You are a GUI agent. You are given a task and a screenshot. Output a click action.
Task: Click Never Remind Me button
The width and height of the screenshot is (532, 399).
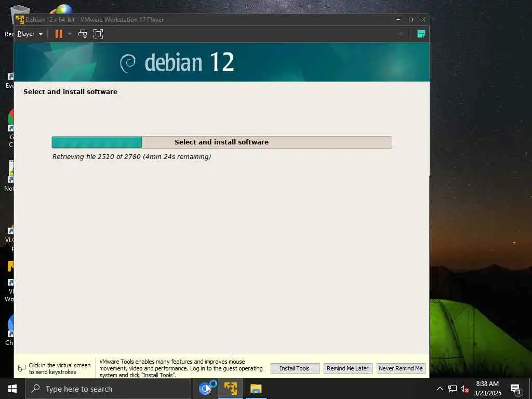[401, 368]
